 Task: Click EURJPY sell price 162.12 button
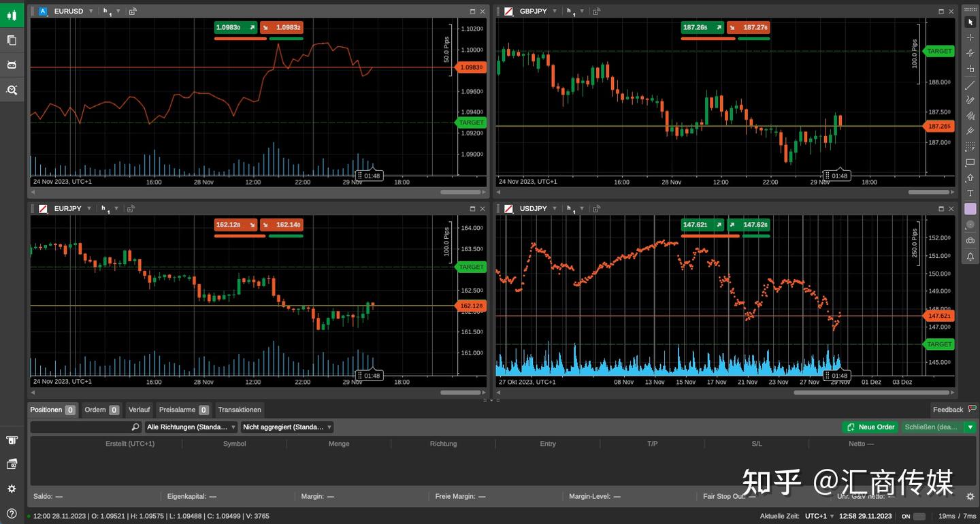point(235,225)
